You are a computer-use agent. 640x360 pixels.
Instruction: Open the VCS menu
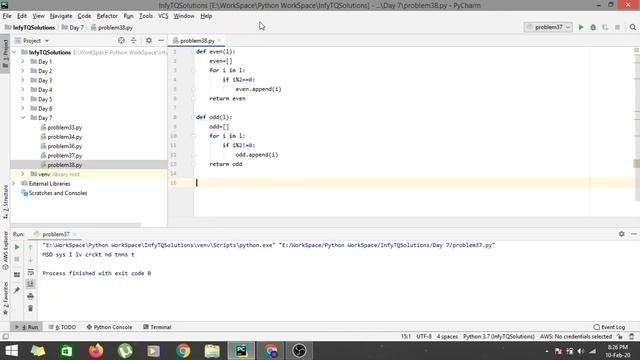[163, 16]
